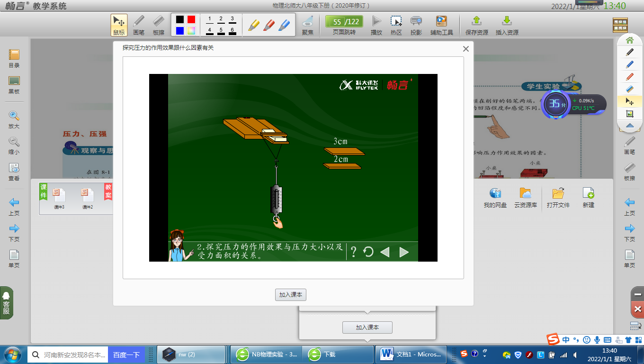Click the 放大 zoom in magnifier

tap(14, 119)
